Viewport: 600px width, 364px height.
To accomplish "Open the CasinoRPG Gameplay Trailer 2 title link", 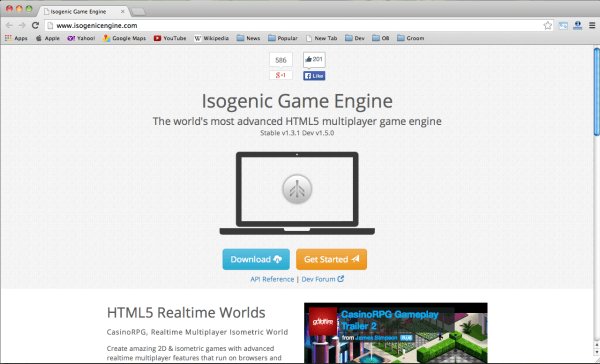I will 390,320.
